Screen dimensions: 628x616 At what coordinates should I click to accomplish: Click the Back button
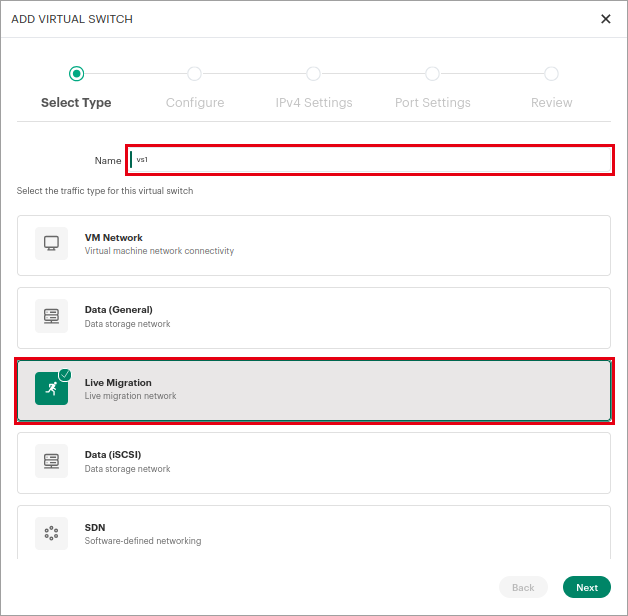[x=523, y=587]
